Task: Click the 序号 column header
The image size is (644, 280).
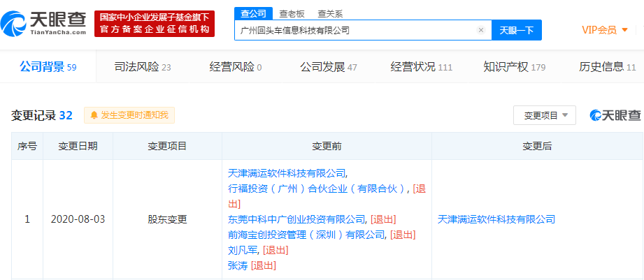Action: click(x=27, y=146)
